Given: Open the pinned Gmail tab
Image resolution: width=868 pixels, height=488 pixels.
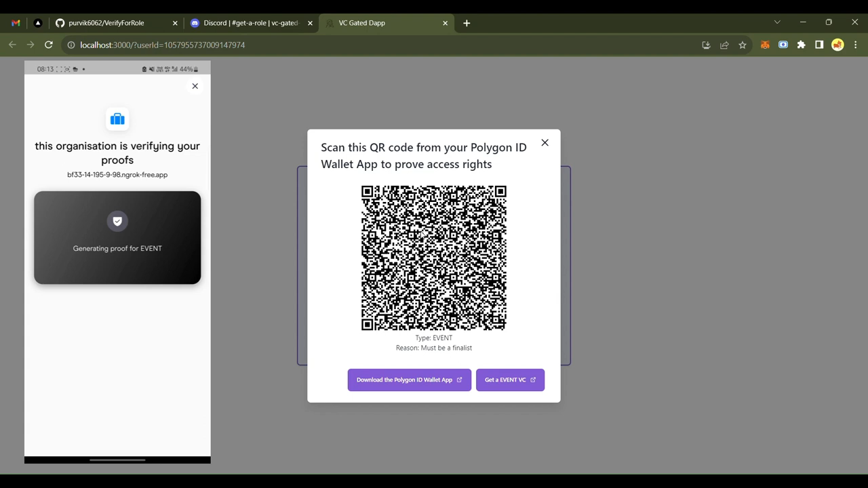Looking at the screenshot, I should [16, 23].
